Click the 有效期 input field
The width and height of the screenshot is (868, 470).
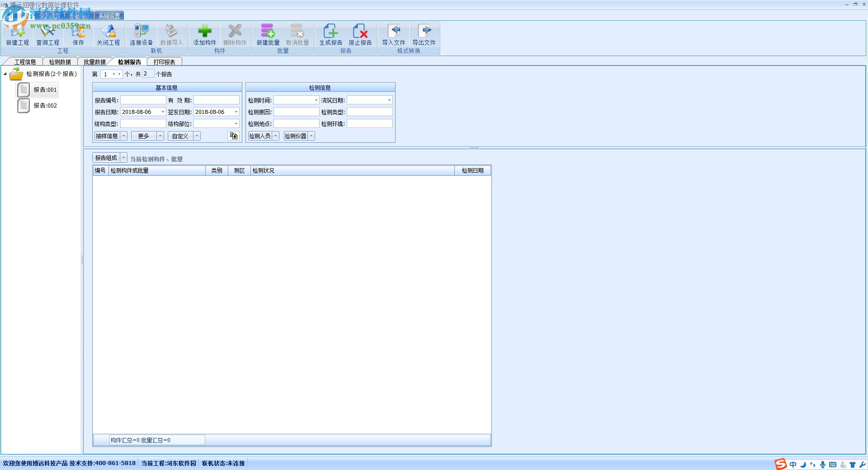pyautogui.click(x=217, y=100)
